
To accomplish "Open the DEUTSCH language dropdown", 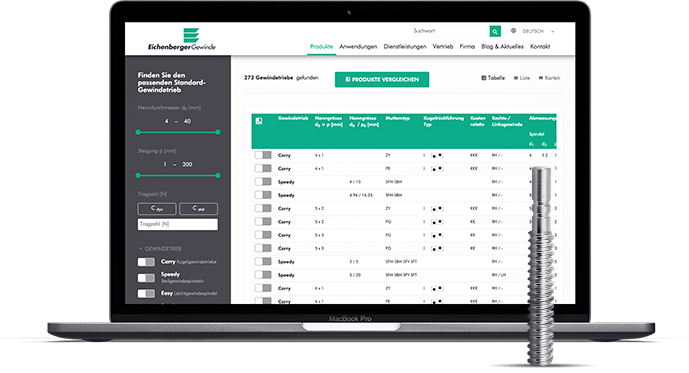I will coord(538,31).
